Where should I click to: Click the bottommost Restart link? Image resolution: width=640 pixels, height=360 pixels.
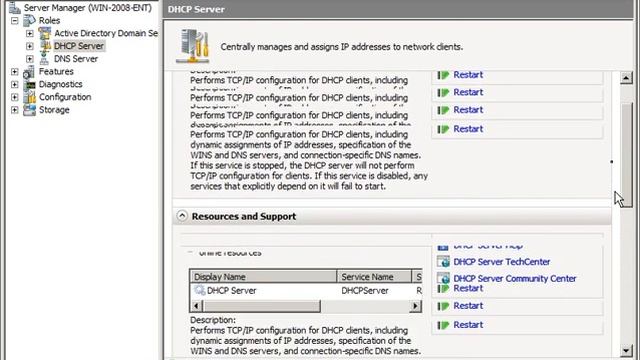click(x=468, y=325)
